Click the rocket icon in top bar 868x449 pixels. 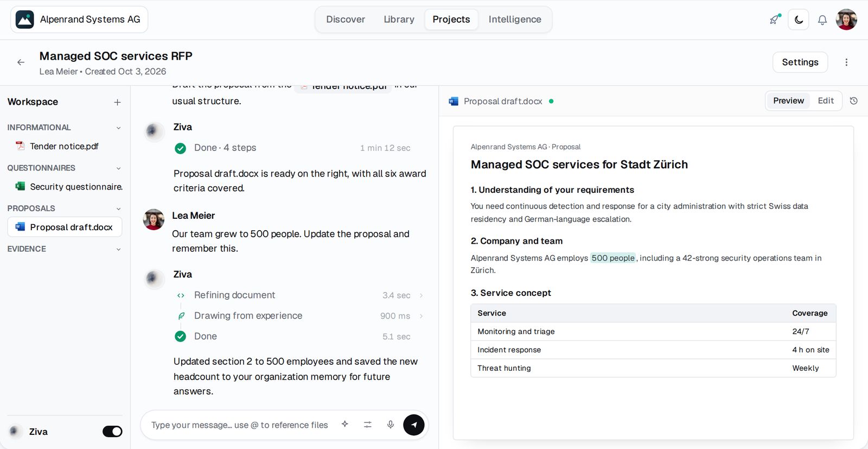[775, 20]
